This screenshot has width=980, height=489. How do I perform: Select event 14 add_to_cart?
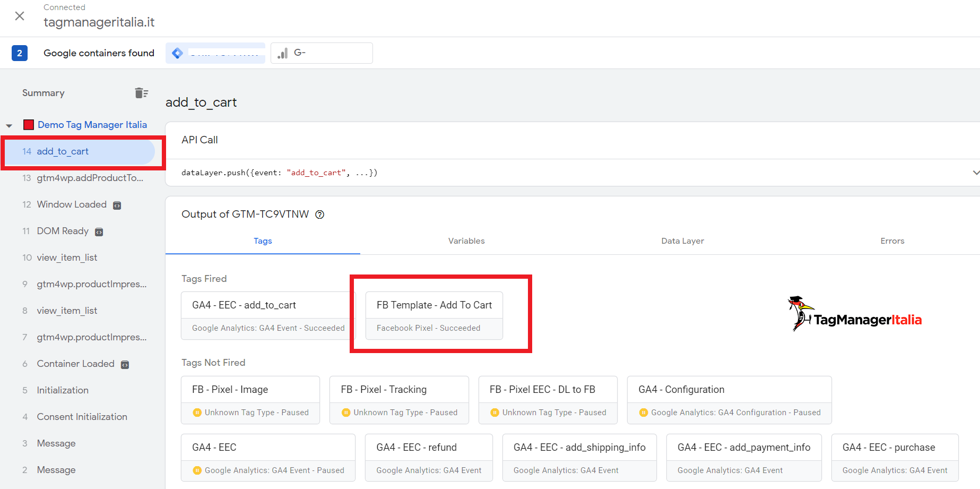(x=80, y=152)
